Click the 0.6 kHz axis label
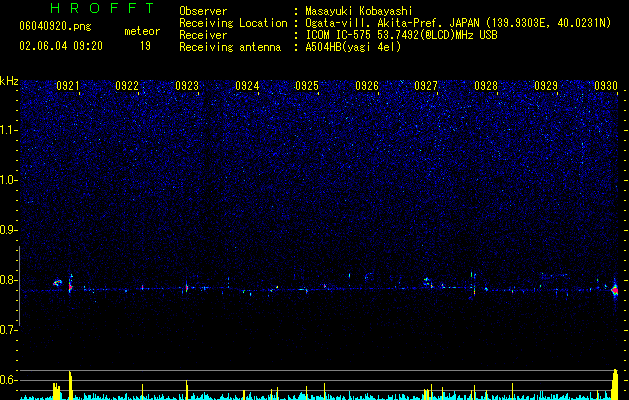 [8, 380]
